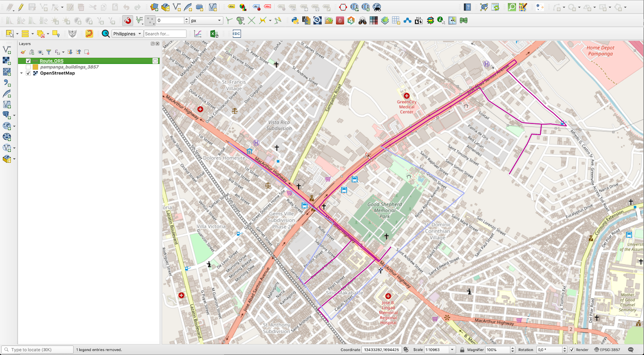Select the OpenStreetMap layer name
Image resolution: width=644 pixels, height=355 pixels.
[58, 73]
